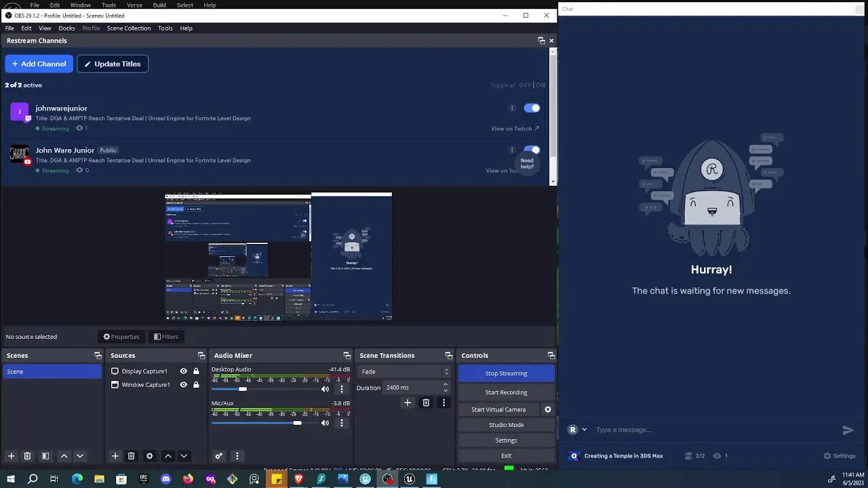
Task: Open advanced audio properties gears icon
Action: pyautogui.click(x=218, y=456)
